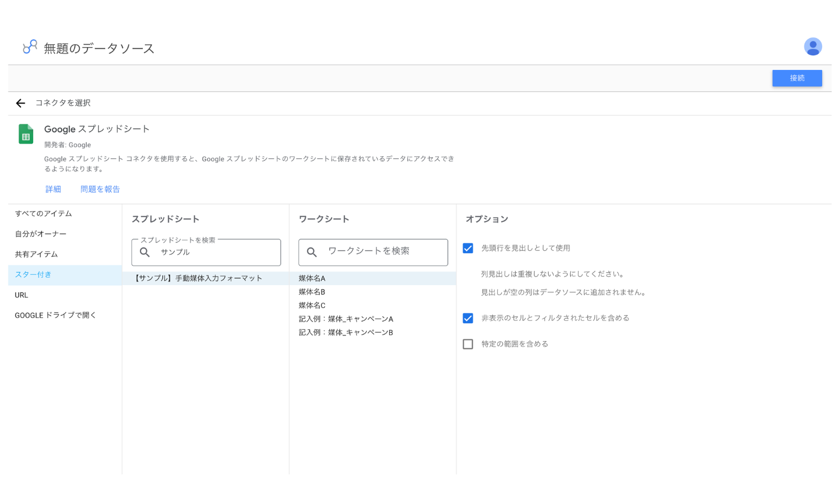Click the 無題のデータソース title
The width and height of the screenshot is (840, 504).
99,48
